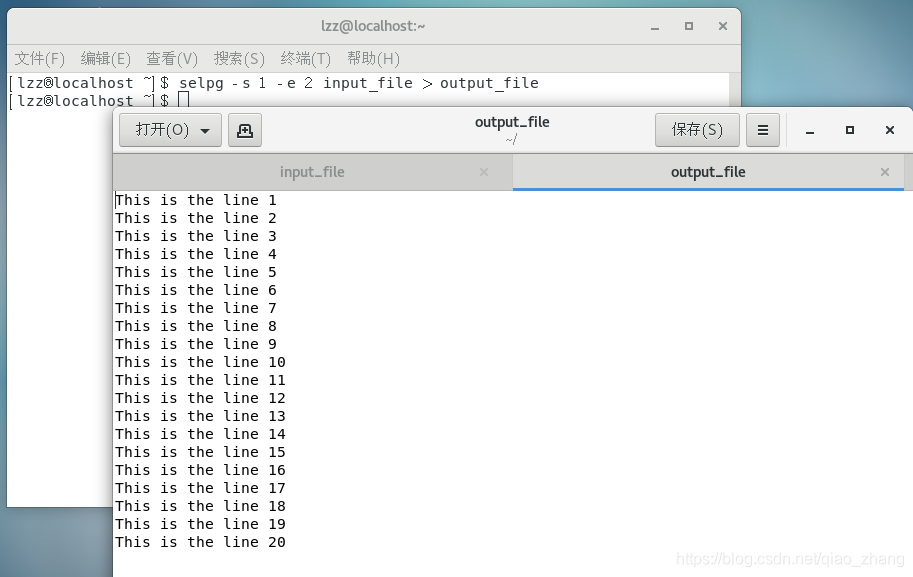Open the new document icon in gedit

pyautogui.click(x=245, y=130)
